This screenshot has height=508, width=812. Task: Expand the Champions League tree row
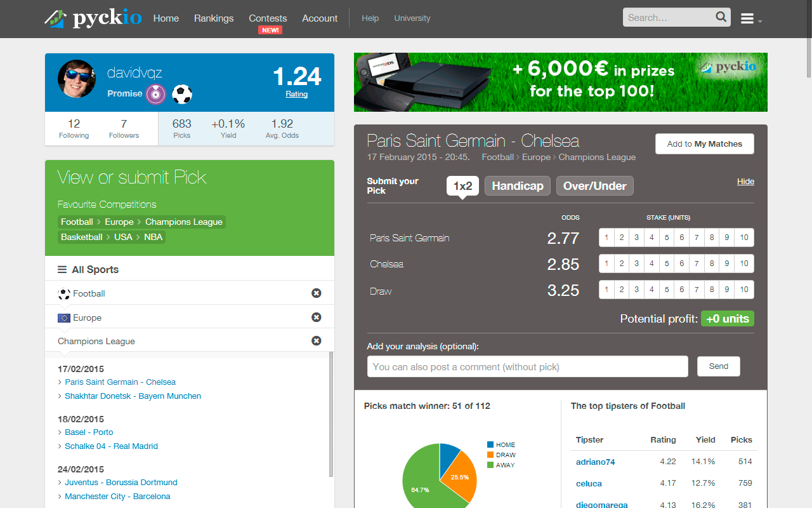[190, 341]
